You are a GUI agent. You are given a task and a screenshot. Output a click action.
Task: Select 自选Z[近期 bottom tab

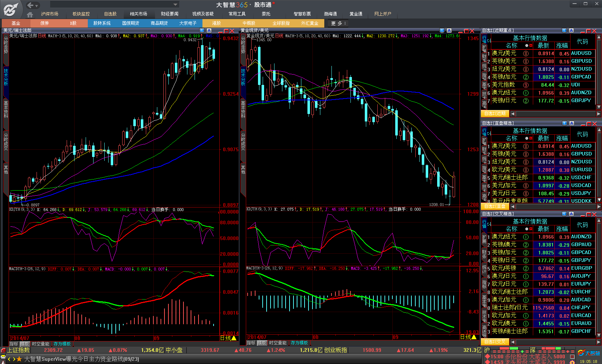click(x=494, y=114)
